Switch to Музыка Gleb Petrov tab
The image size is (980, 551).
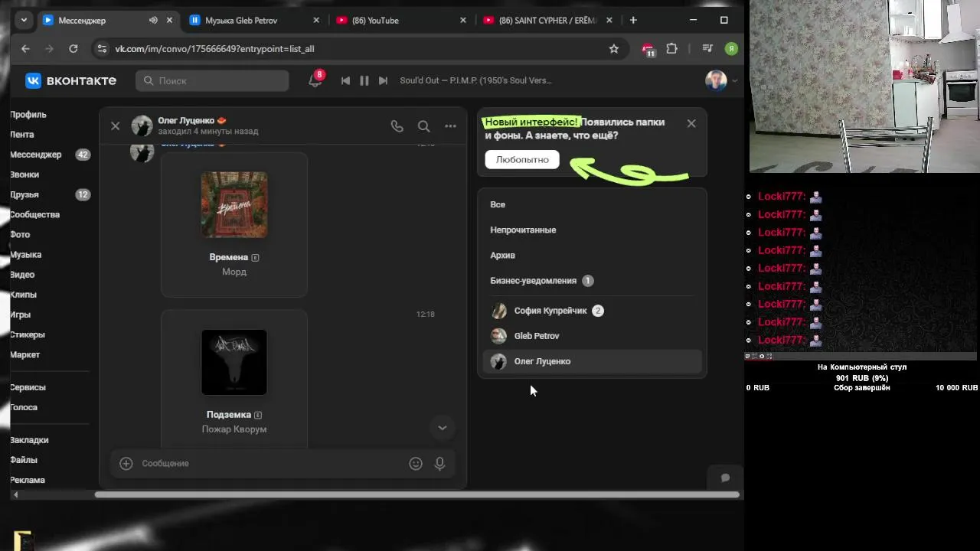point(253,21)
